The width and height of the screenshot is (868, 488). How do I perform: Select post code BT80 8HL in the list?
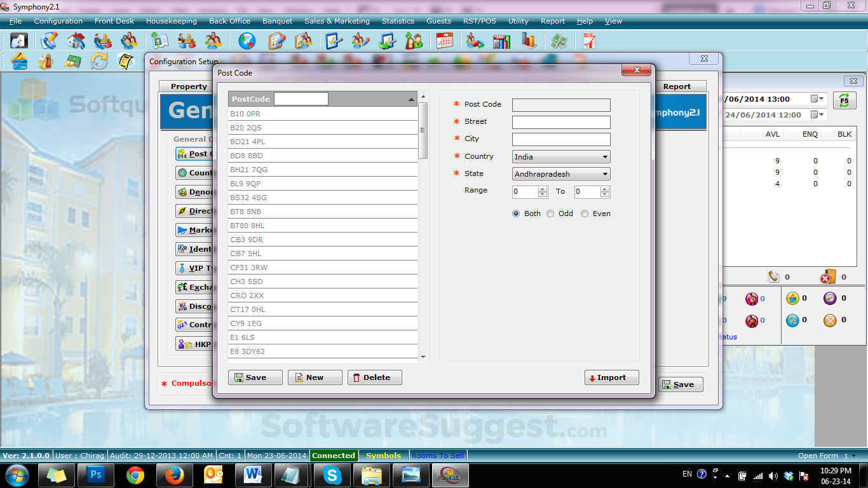pos(323,226)
